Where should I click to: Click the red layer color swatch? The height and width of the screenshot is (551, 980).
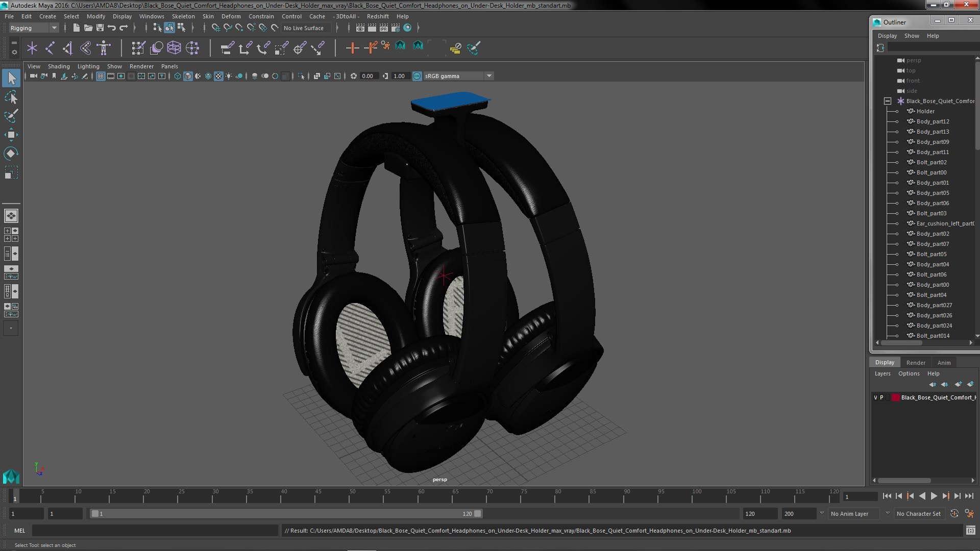click(895, 397)
